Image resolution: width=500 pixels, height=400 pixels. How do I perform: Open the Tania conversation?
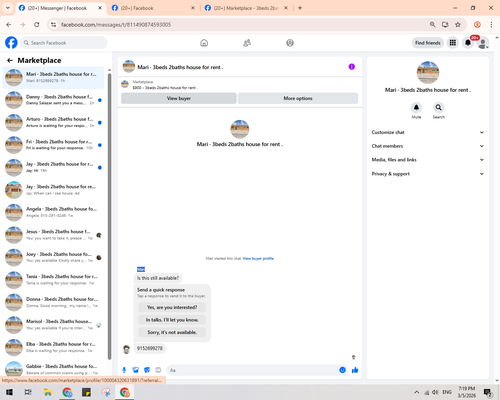[53, 280]
